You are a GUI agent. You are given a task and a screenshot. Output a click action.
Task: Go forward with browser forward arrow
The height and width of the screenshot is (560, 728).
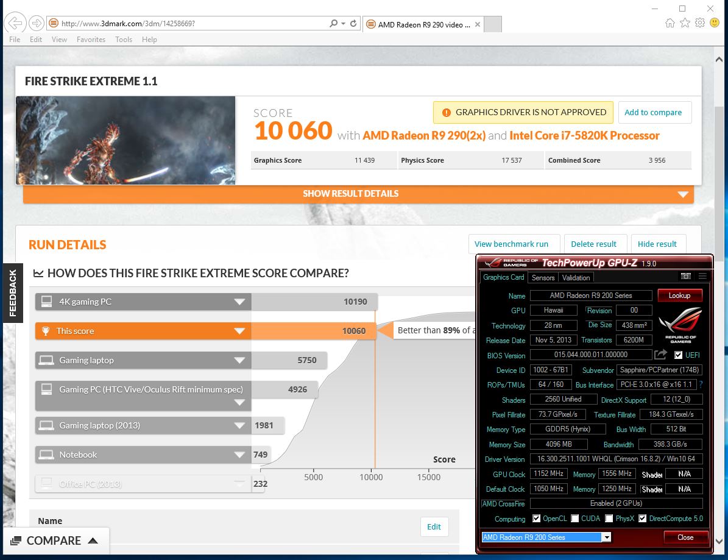pyautogui.click(x=36, y=23)
